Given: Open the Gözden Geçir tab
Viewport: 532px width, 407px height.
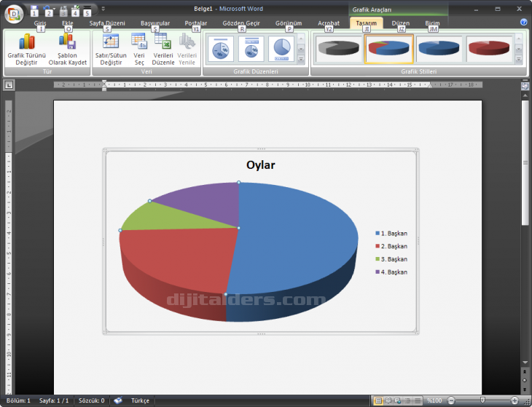Looking at the screenshot, I should (x=241, y=23).
